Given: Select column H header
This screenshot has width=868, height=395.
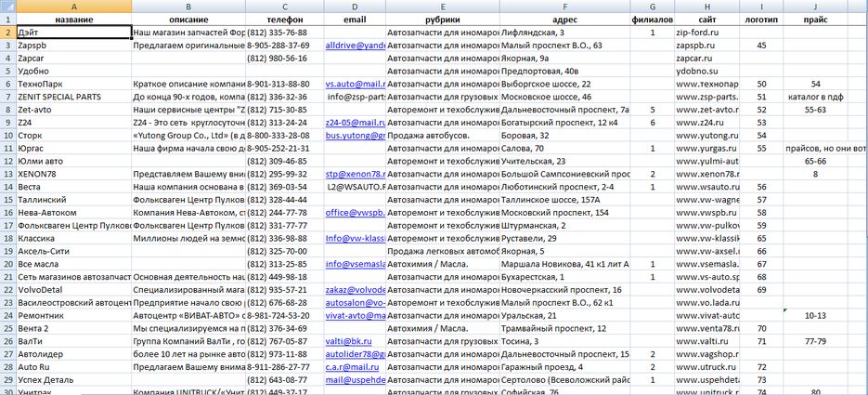Looking at the screenshot, I should pyautogui.click(x=706, y=7).
